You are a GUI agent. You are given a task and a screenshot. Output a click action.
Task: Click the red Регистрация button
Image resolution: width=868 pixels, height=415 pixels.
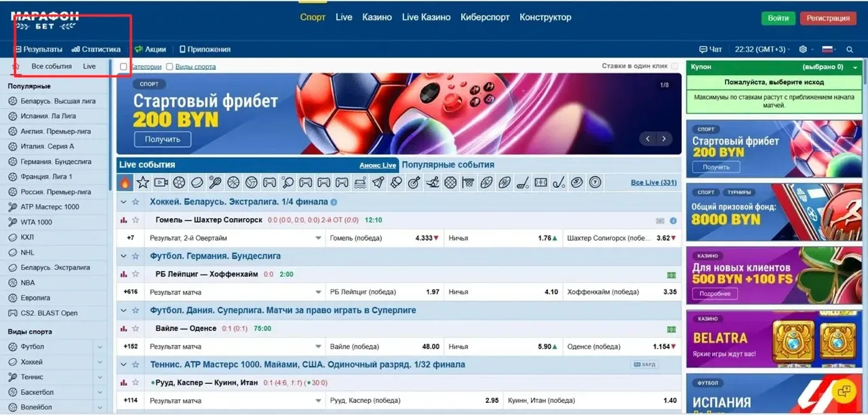(828, 18)
